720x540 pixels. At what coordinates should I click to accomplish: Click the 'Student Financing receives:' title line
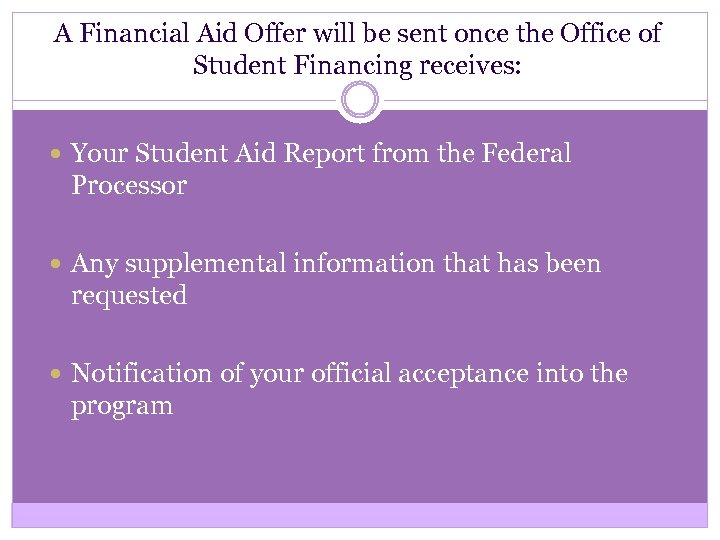(359, 66)
